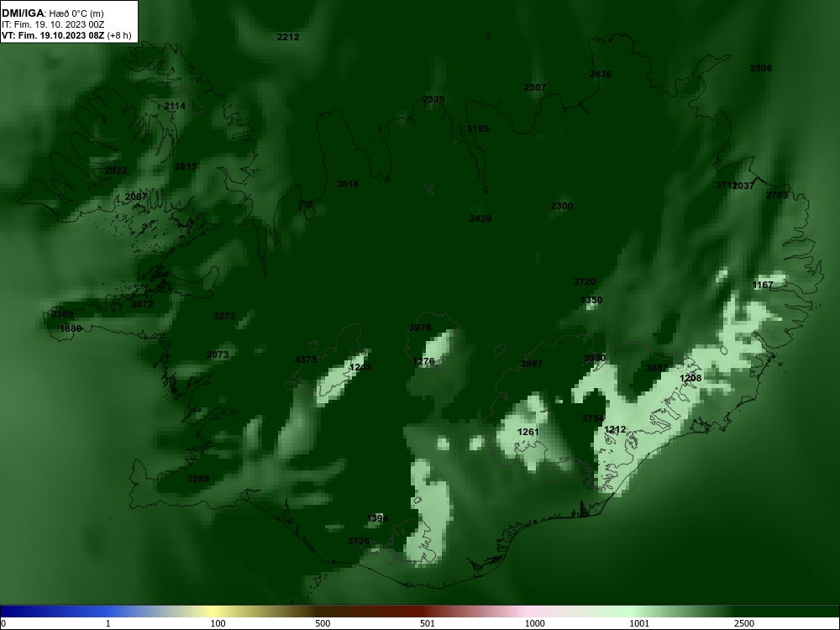
Task: Click the map value 4375
Action: pyautogui.click(x=306, y=360)
